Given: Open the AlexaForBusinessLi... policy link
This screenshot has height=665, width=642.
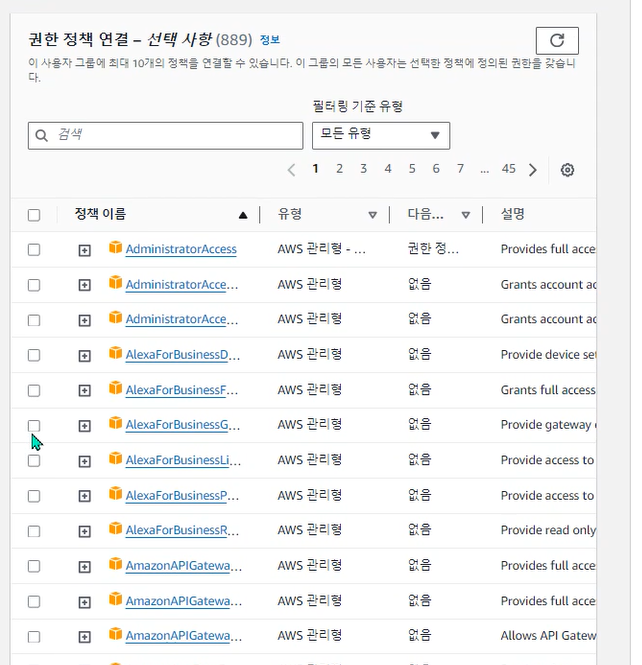Looking at the screenshot, I should tap(183, 461).
